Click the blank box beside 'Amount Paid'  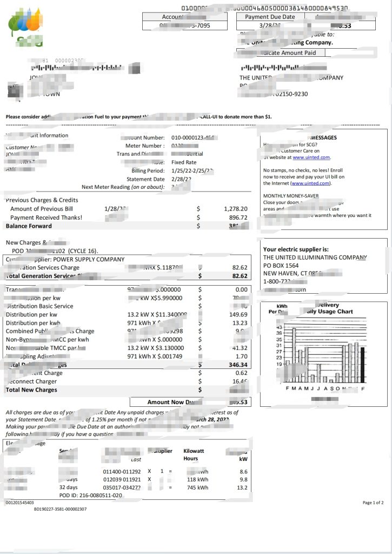[349, 52]
